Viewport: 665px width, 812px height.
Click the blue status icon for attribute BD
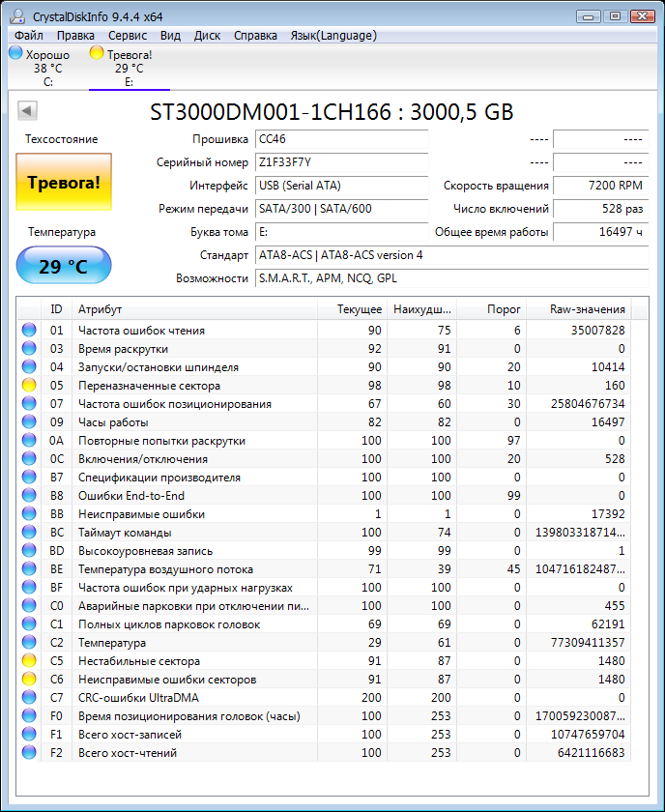29,550
